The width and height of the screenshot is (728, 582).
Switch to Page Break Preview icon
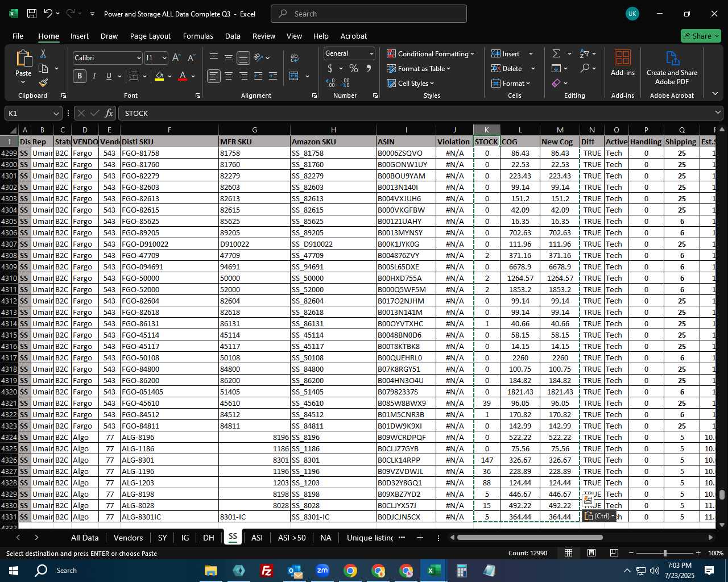click(614, 553)
